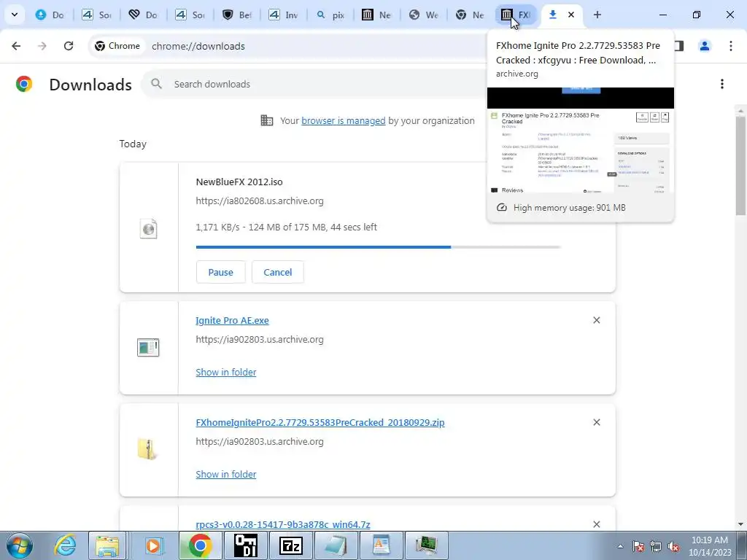Image resolution: width=747 pixels, height=560 pixels.
Task: Click the NewBlueFX download progress bar
Action: pos(379,247)
